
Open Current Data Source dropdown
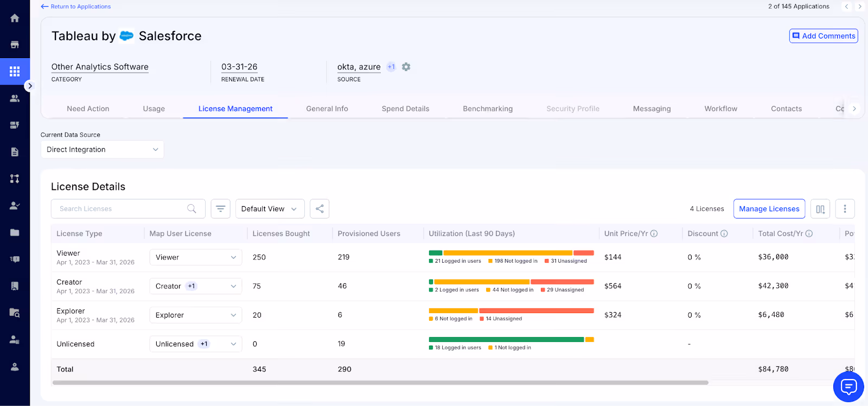(x=103, y=149)
